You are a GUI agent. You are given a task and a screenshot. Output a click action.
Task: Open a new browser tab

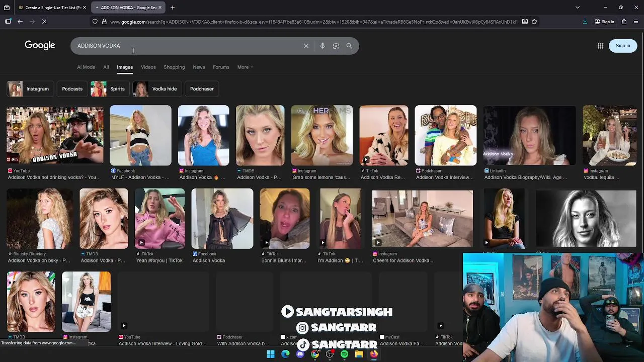[x=172, y=8]
